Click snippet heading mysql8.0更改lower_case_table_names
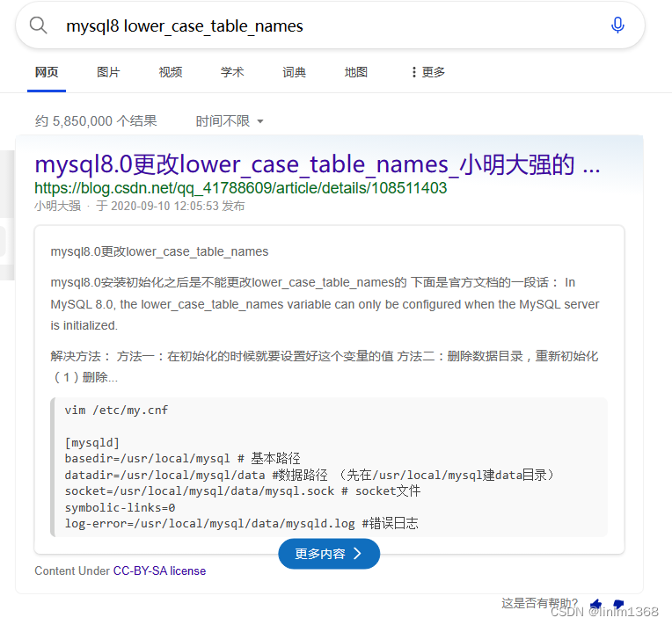Image resolution: width=672 pixels, height=625 pixels. coord(159,251)
